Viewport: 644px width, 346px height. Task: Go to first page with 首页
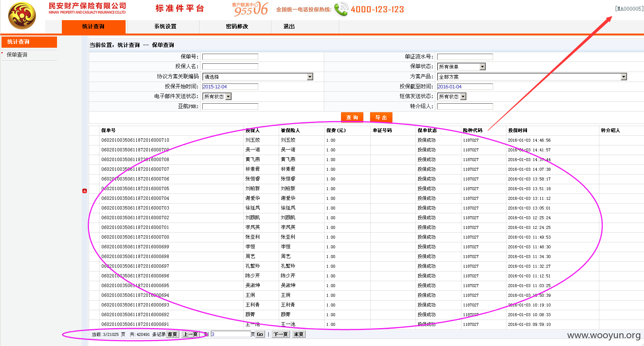pos(173,334)
